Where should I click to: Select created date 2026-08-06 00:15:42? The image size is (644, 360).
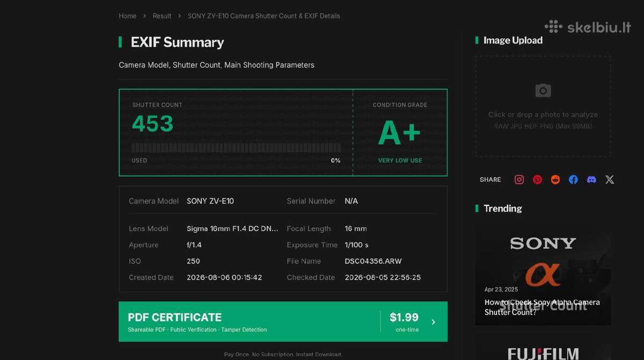point(224,277)
